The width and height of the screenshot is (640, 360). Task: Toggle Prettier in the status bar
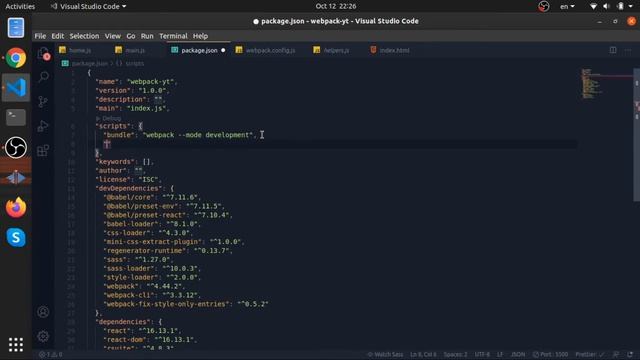pos(589,354)
